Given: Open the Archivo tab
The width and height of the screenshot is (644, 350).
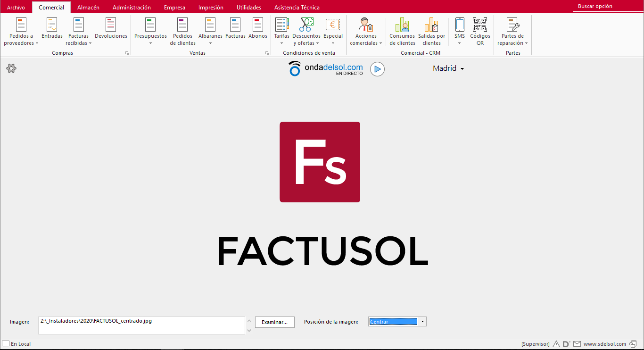Looking at the screenshot, I should [16, 8].
